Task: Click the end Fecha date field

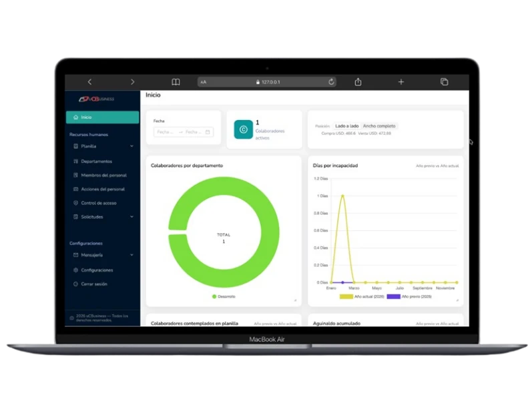Action: pyautogui.click(x=194, y=132)
